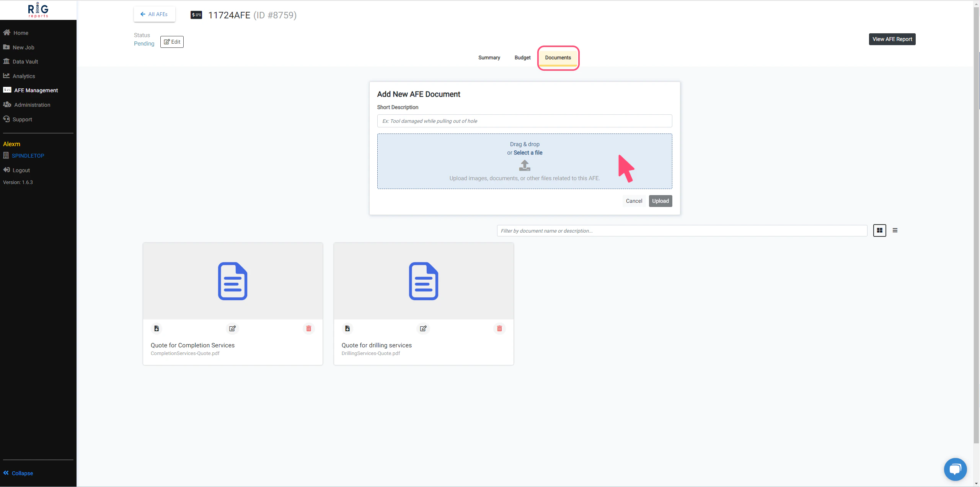Download the Completion Services quote document
This screenshot has width=980, height=487.
[157, 329]
